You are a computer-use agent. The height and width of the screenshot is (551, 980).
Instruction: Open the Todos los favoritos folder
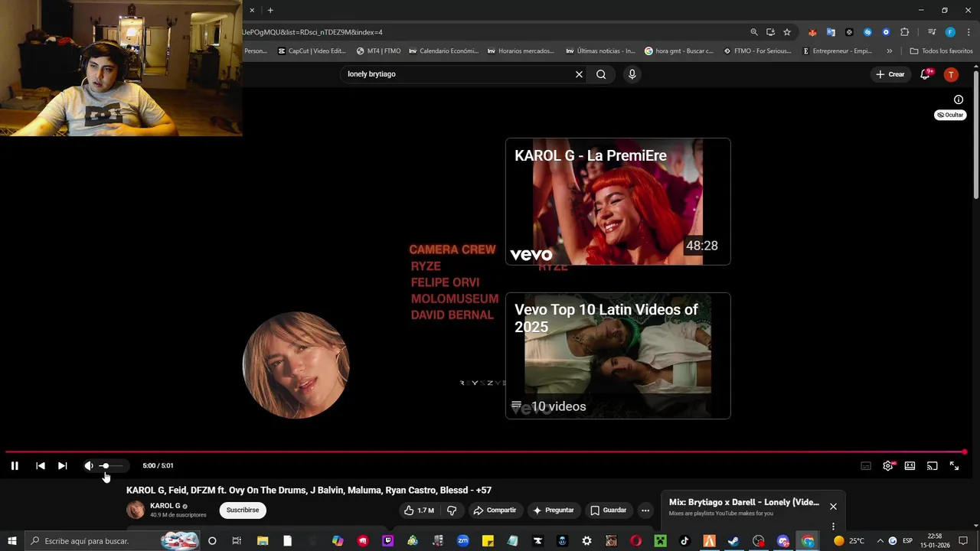[x=941, y=51]
